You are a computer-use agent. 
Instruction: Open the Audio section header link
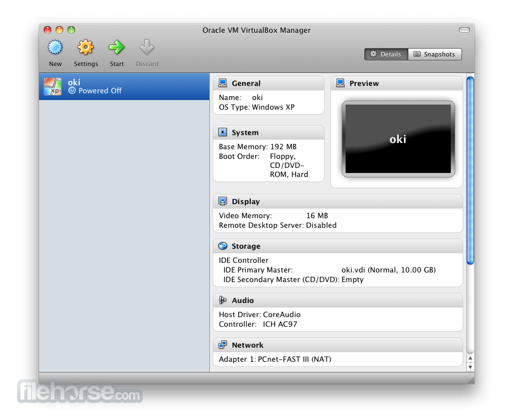pyautogui.click(x=243, y=300)
